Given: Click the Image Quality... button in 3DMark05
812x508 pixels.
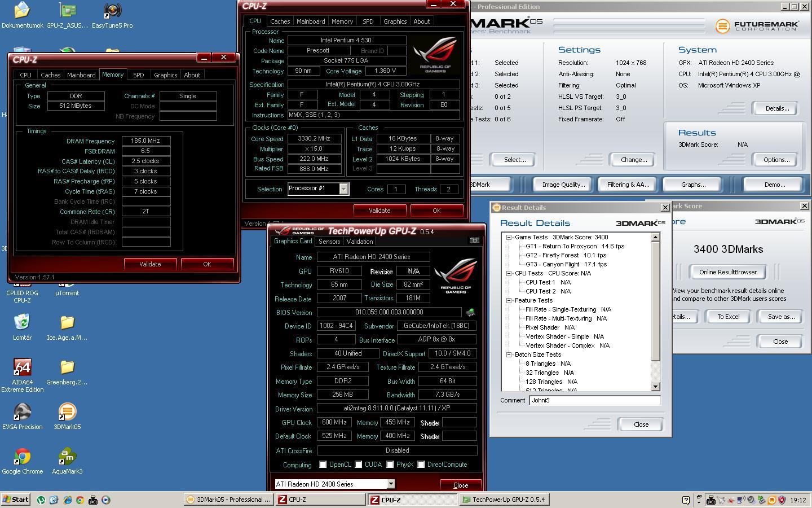Looking at the screenshot, I should (563, 185).
